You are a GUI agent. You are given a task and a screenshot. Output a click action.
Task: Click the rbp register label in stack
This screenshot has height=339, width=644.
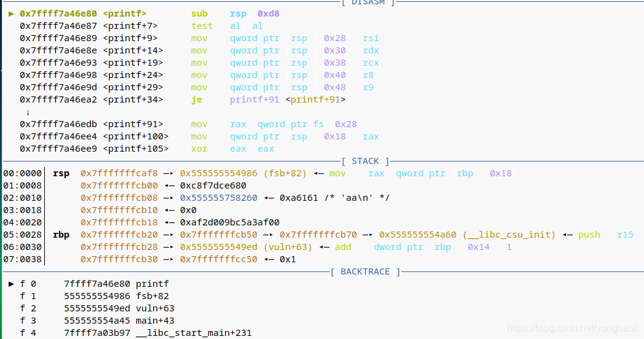61,235
